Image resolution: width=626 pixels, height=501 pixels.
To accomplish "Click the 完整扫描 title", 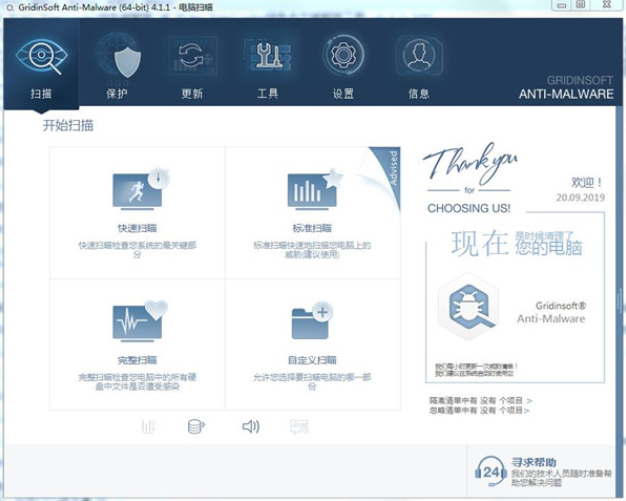I will tap(137, 360).
